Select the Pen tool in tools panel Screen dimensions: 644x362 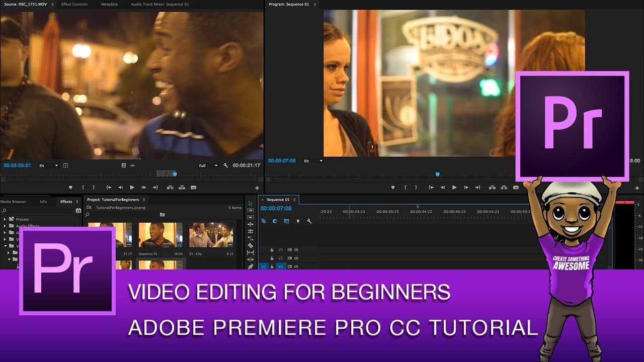click(x=250, y=266)
